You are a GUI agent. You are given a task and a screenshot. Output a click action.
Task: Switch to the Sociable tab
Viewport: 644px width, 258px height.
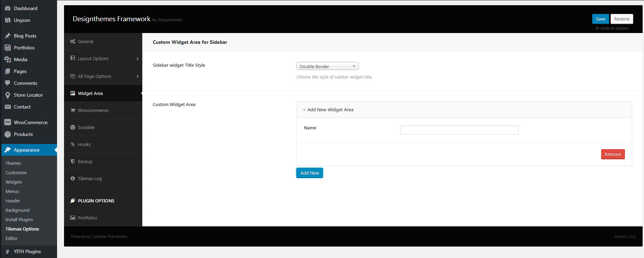tap(103, 127)
